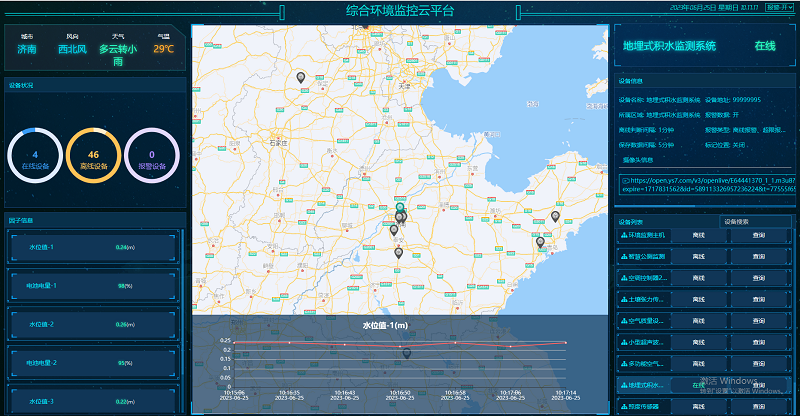Click 查询 button for 空气质量设备
Viewport: 800px width, 416px height.
click(759, 320)
